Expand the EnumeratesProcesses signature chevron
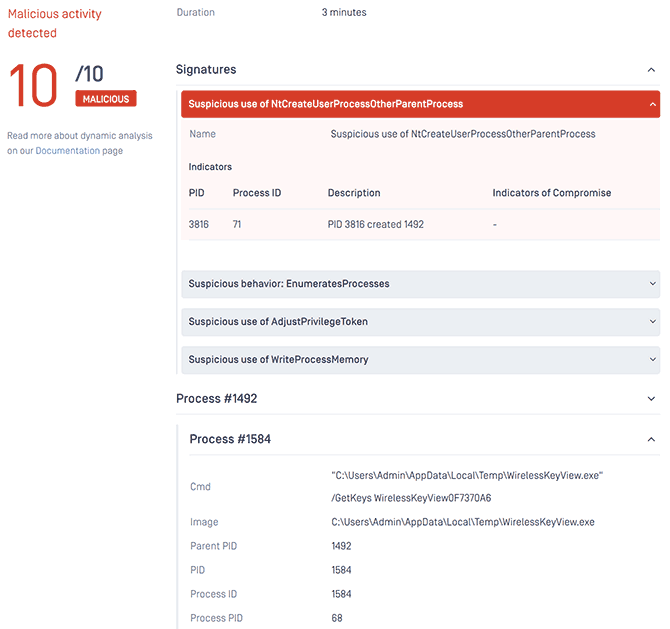 652,283
